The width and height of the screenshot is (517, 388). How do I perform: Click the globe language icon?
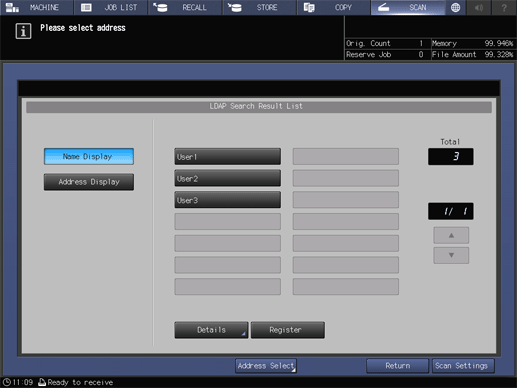(x=455, y=7)
